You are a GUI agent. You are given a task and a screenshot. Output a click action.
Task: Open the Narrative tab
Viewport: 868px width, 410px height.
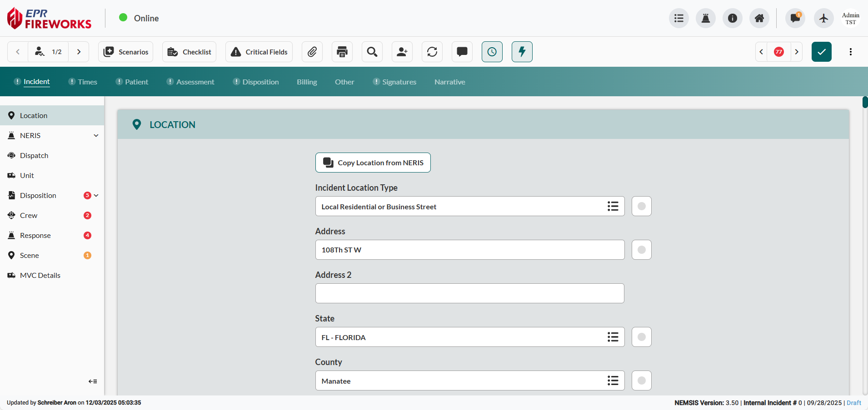point(449,82)
